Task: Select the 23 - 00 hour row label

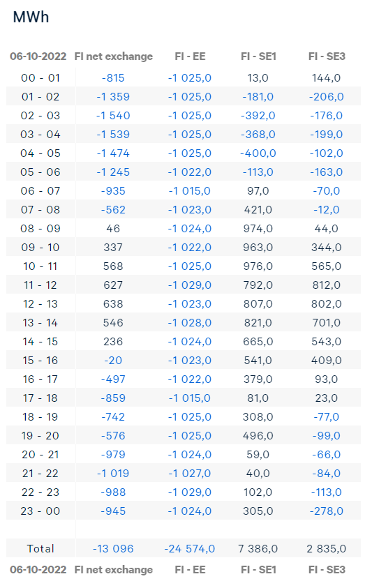Action: (40, 511)
